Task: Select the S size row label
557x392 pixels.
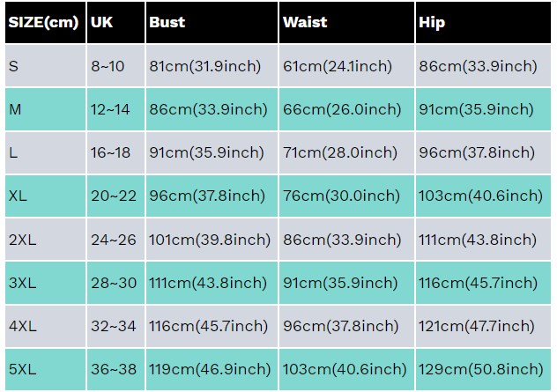Action: tap(45, 66)
